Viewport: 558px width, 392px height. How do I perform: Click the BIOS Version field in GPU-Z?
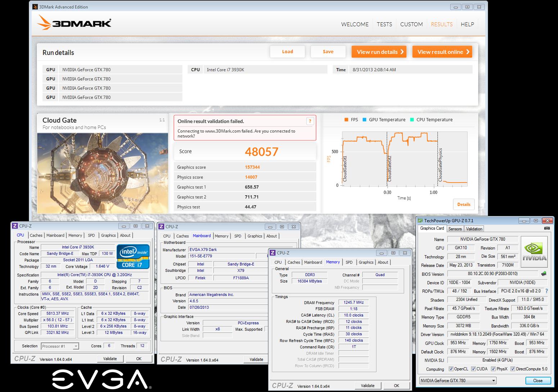492,274
